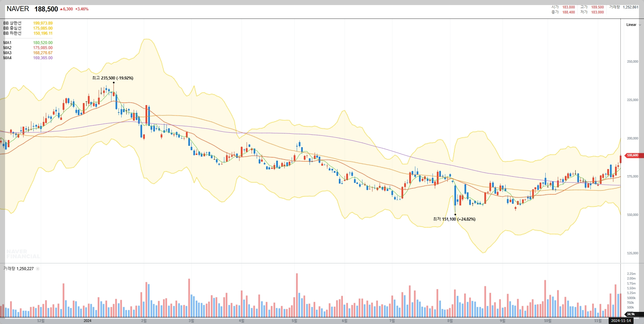This screenshot has width=644, height=324.
Task: Click the 250,000 price axis label
Action: click(633, 62)
